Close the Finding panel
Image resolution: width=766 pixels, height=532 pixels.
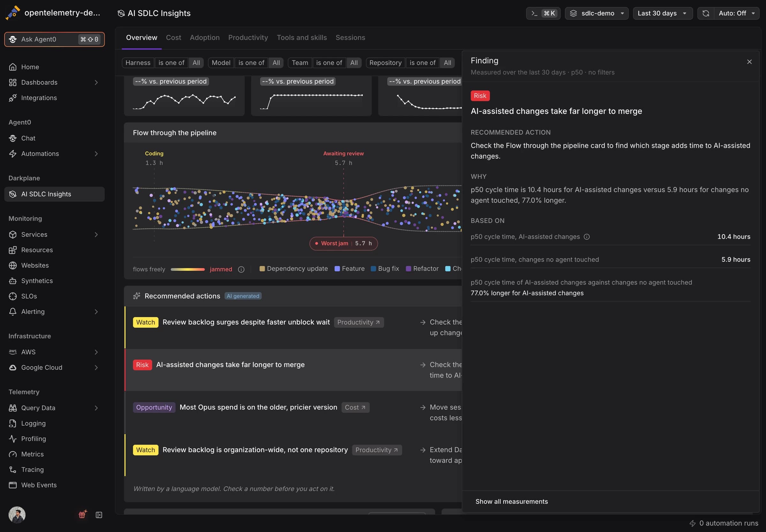[x=749, y=62]
